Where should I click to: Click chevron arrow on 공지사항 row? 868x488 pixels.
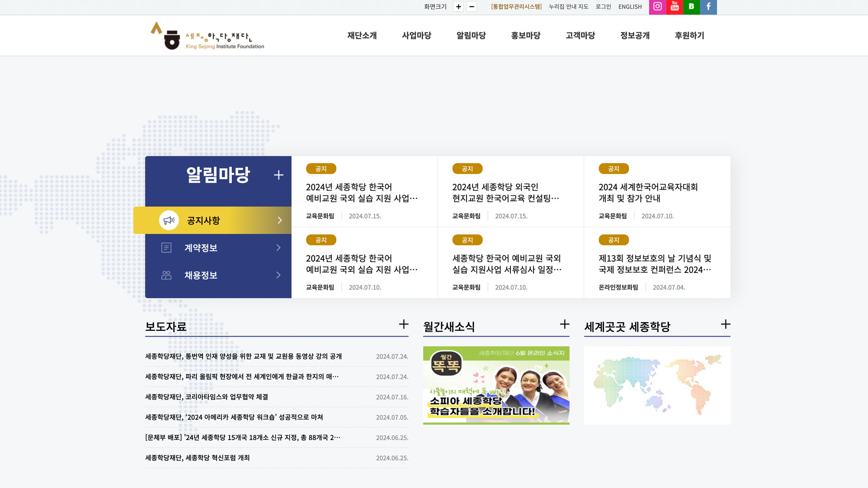click(x=279, y=220)
